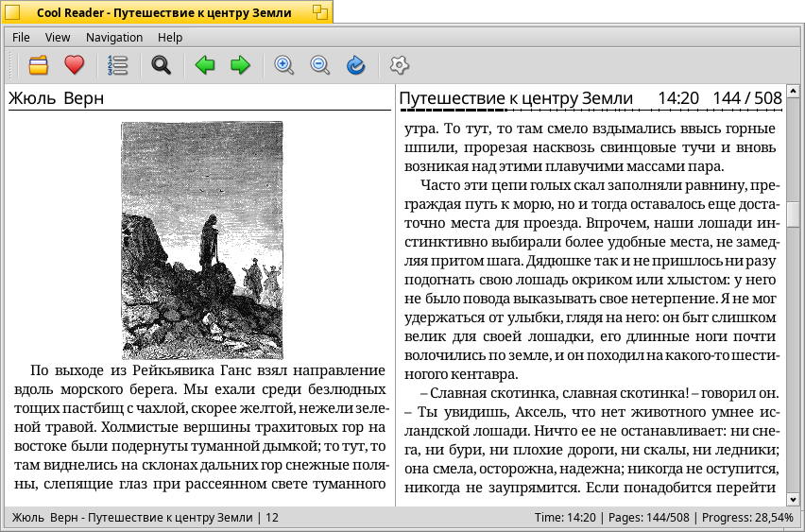805x532 pixels.
Task: Click the reading progress bar in page header
Action: click(x=591, y=110)
